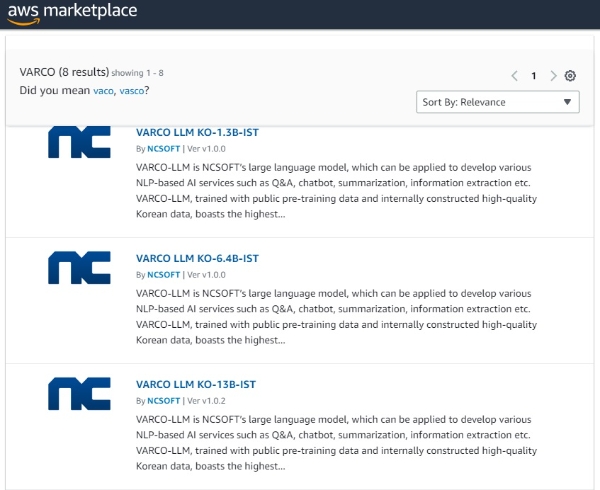The height and width of the screenshot is (490, 600).
Task: Click the KO-13B-IST description text
Action: pyautogui.click(x=336, y=443)
